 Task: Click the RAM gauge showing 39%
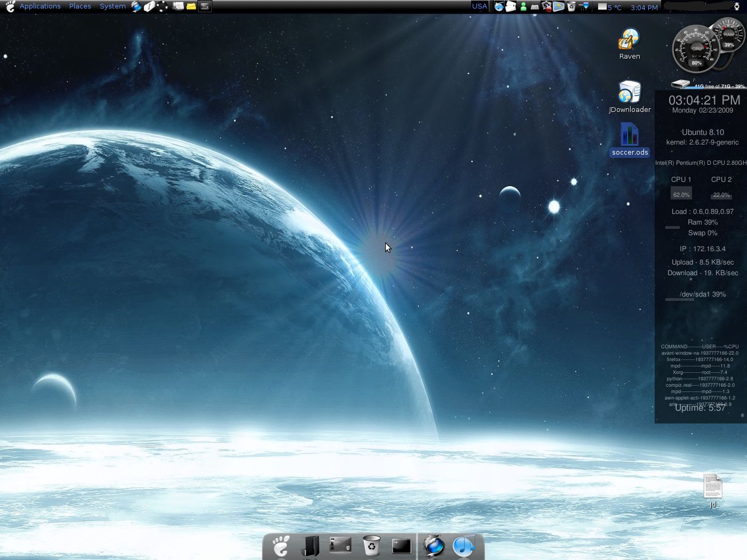729,35
